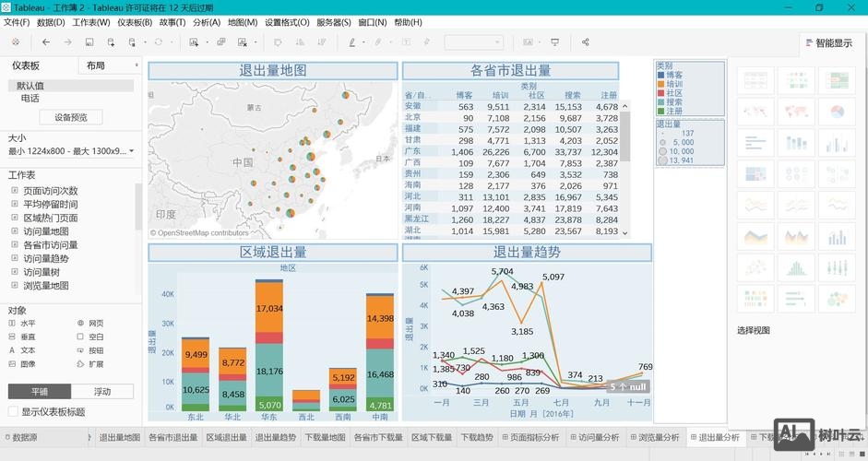Click the 博客 blue legend swatch

(660, 75)
